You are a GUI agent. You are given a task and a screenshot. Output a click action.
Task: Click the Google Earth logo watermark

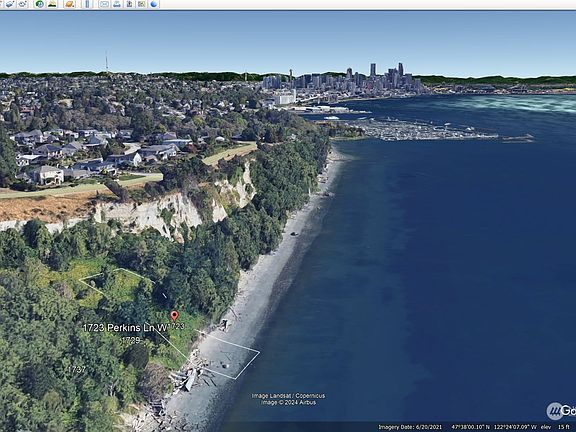[x=561, y=411]
